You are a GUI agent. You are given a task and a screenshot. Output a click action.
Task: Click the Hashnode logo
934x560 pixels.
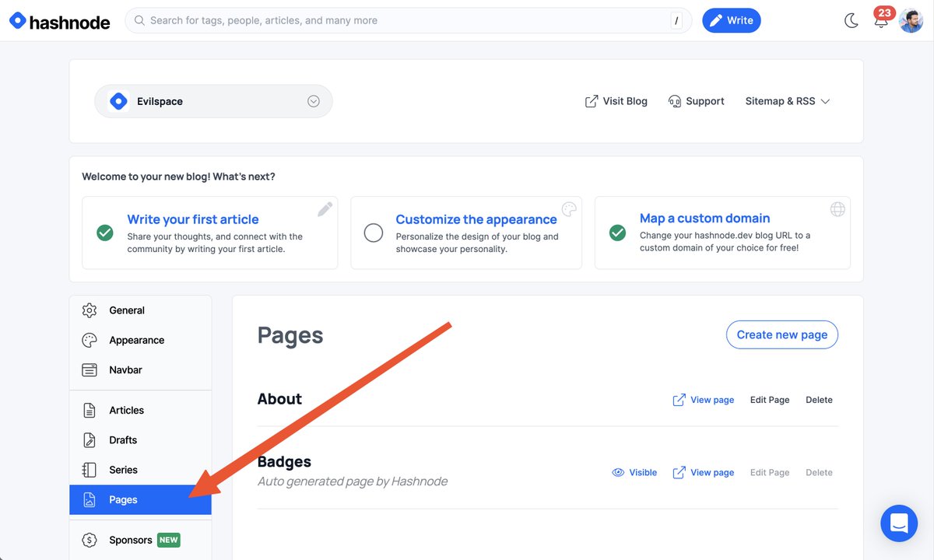click(59, 21)
